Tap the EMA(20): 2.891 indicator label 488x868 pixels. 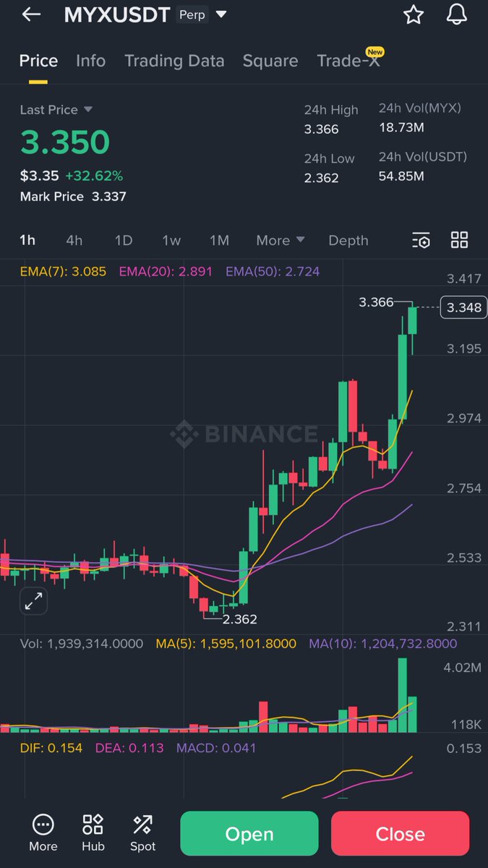click(x=166, y=272)
